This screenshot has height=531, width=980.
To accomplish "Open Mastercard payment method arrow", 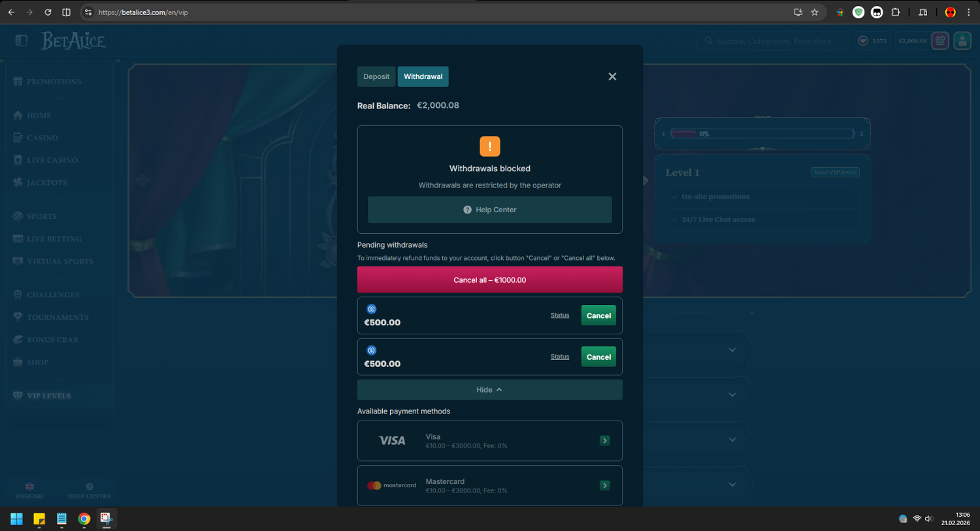I will coord(605,485).
